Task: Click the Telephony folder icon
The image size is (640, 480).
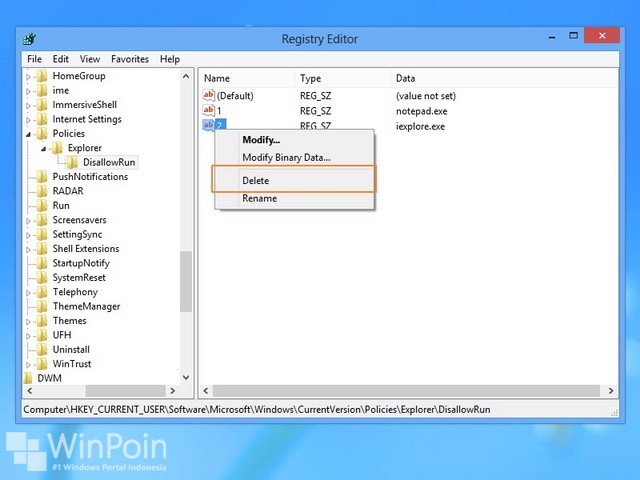Action: (42, 292)
